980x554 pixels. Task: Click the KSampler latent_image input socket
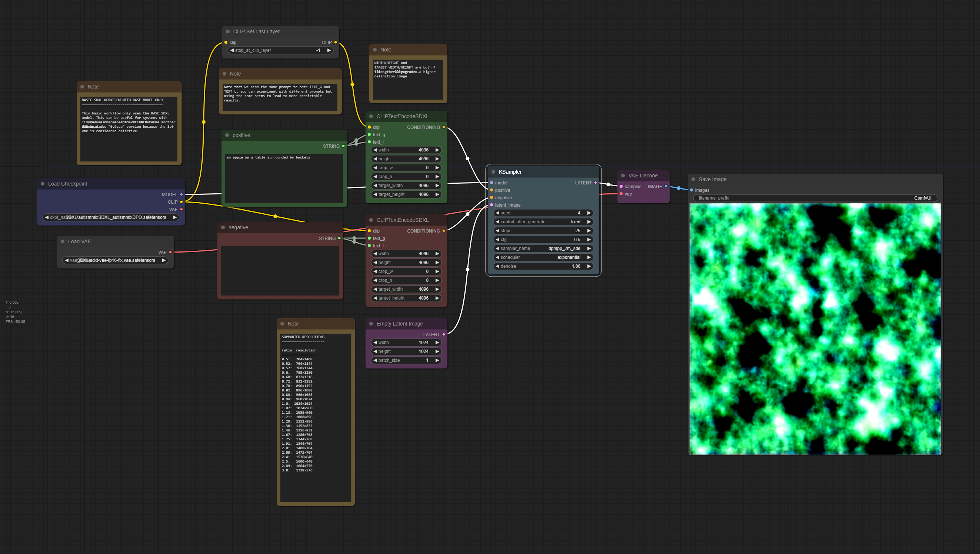point(491,205)
